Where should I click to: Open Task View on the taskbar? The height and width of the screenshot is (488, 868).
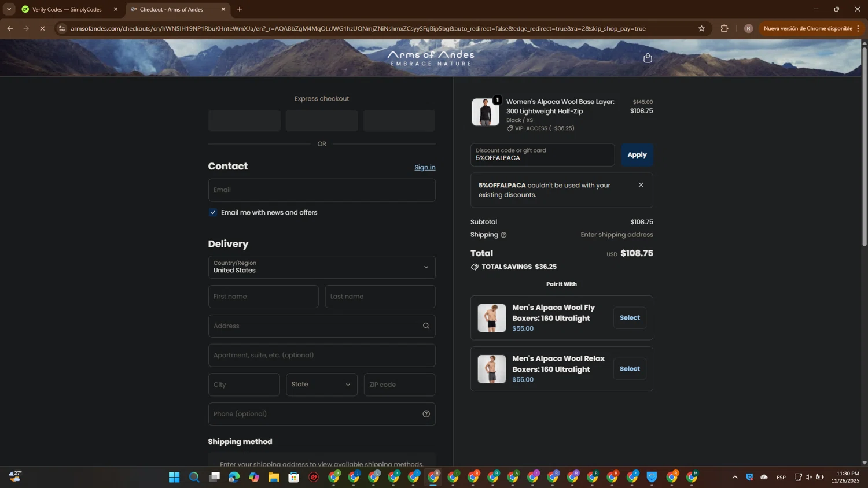coord(214,477)
